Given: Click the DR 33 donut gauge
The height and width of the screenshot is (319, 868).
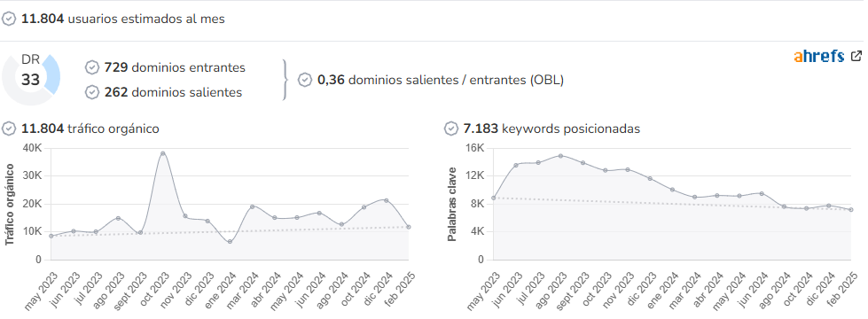Looking at the screenshot, I should (x=30, y=76).
